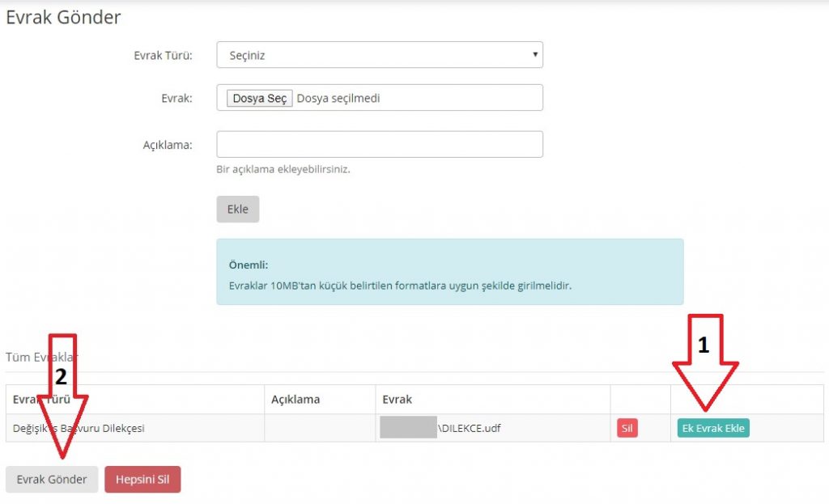Image resolution: width=829 pixels, height=504 pixels.
Task: Click the 'Evrak' table column header
Action: tap(398, 400)
